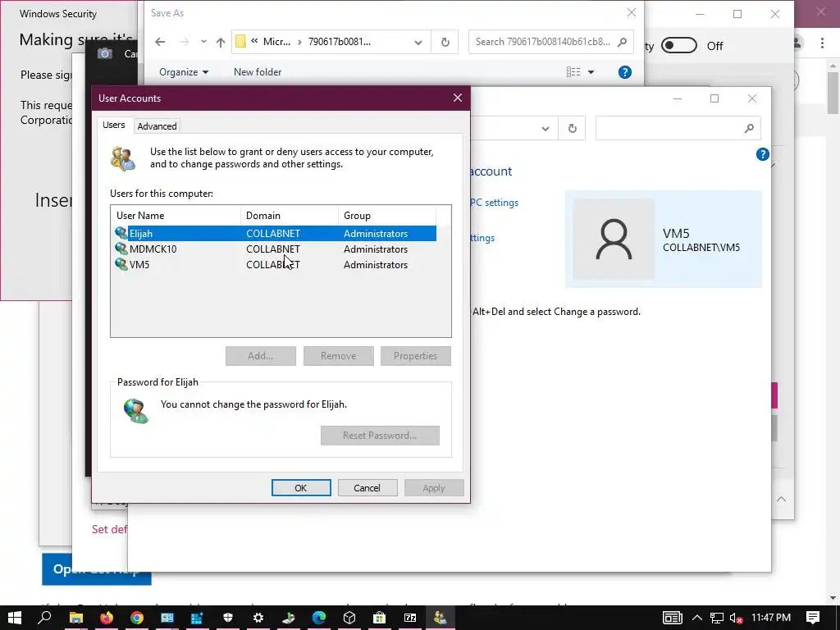The width and height of the screenshot is (840, 630).
Task: Click the camera icon in black window
Action: [104, 53]
